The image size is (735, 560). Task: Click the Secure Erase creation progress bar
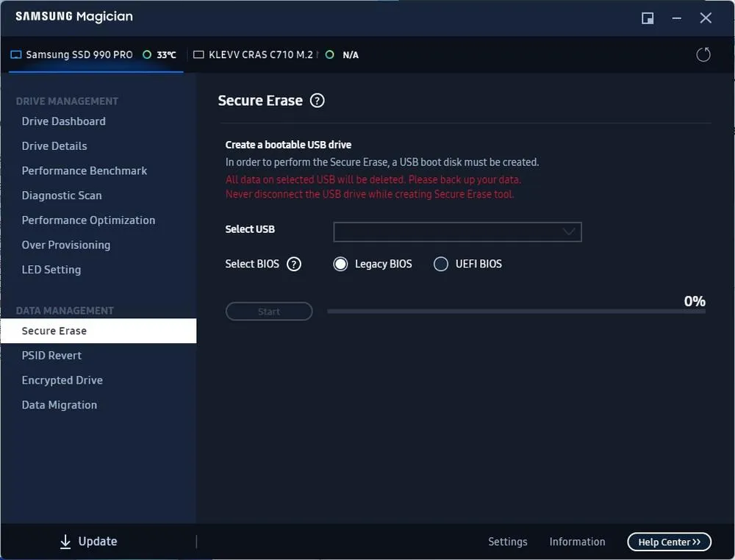[516, 312]
